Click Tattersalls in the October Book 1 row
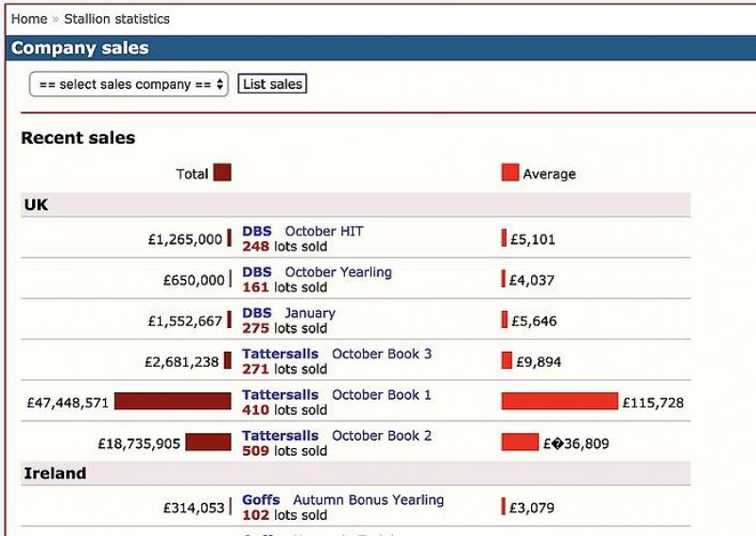Viewport: 756px width, 536px height. pyautogui.click(x=281, y=394)
